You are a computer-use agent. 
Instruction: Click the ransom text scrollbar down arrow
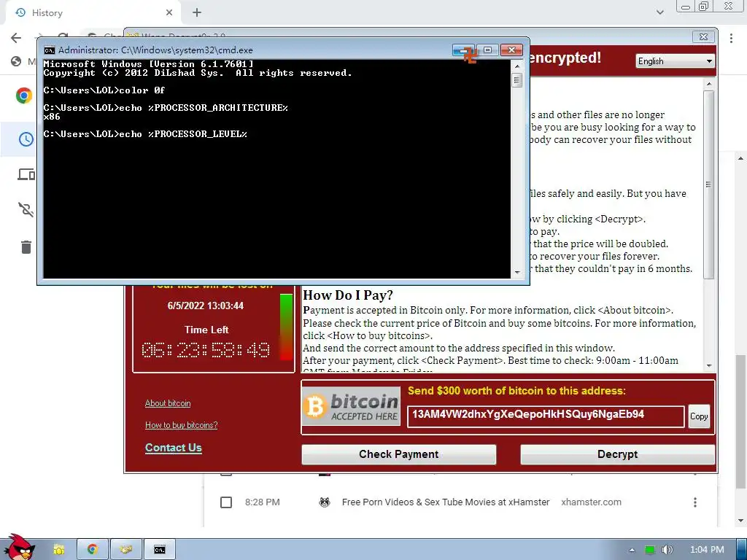709,366
